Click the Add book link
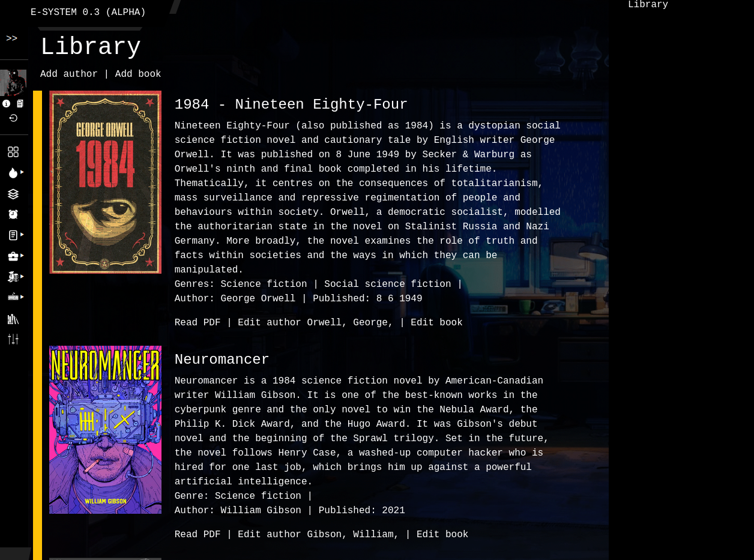The width and height of the screenshot is (754, 560). 138,74
